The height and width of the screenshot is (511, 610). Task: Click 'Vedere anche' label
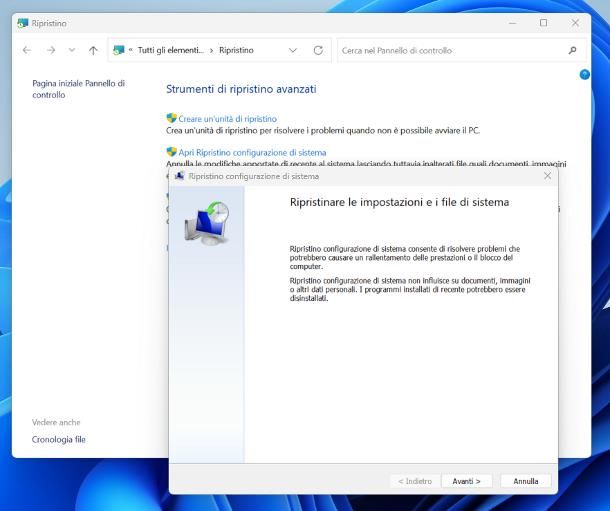point(56,422)
